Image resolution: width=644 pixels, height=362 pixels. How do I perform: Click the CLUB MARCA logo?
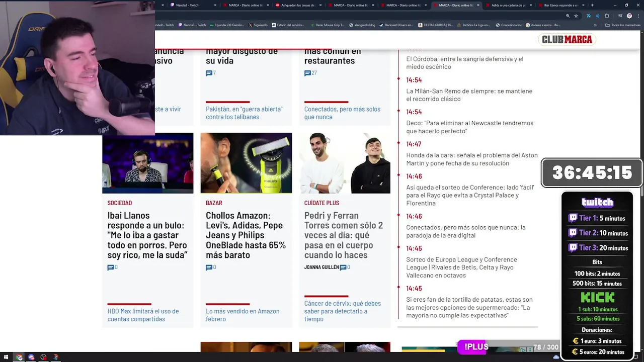coord(567,39)
